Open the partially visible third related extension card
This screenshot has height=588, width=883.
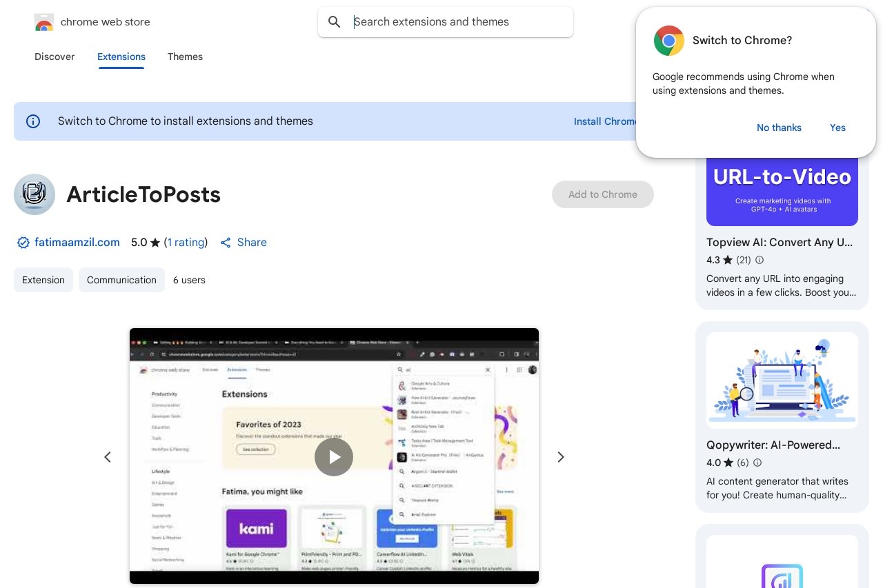click(x=782, y=556)
